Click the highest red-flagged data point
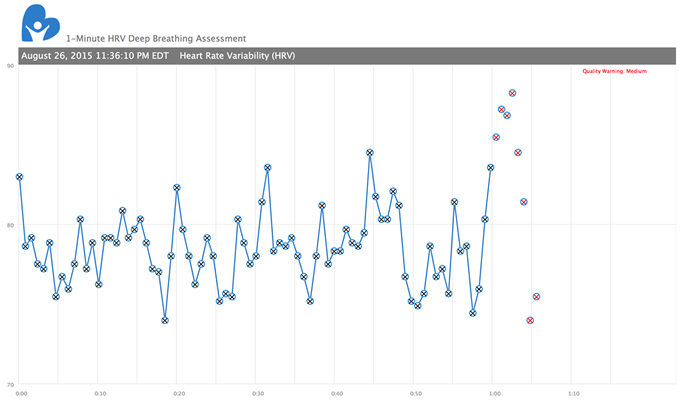 [x=512, y=93]
